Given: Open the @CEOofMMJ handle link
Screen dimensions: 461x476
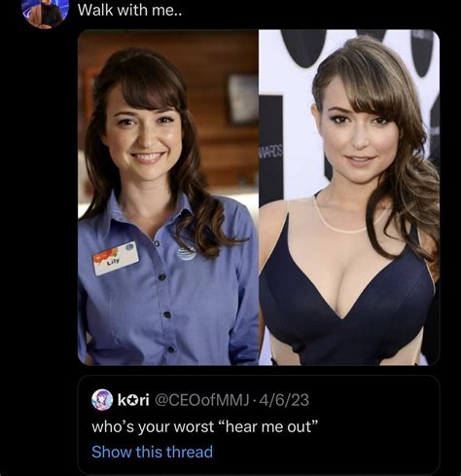Looking at the screenshot, I should [x=202, y=400].
